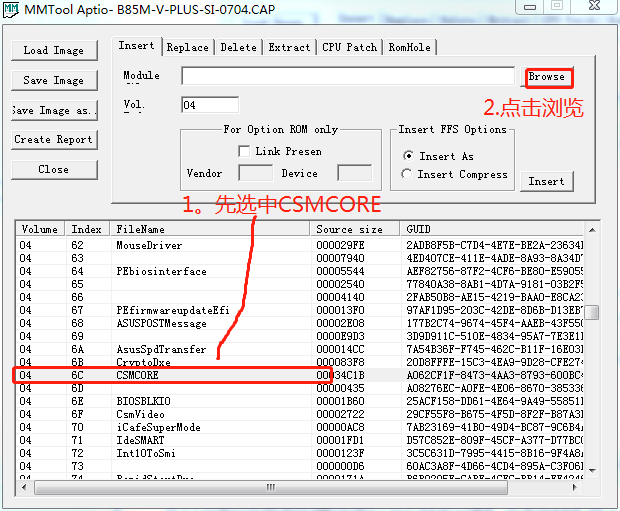Click Browse to choose a module file
The width and height of the screenshot is (620, 511).
pyautogui.click(x=548, y=77)
